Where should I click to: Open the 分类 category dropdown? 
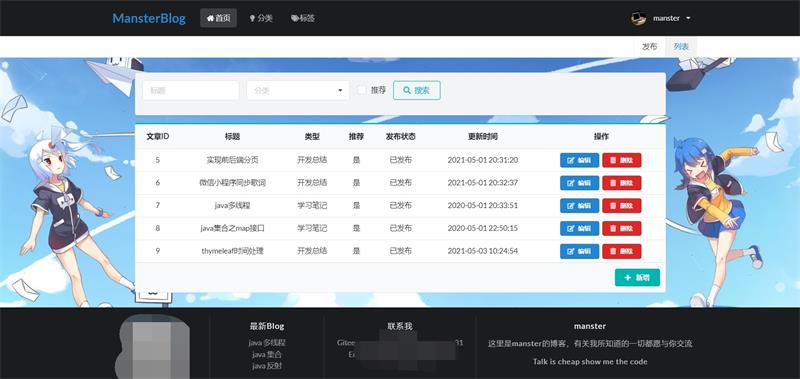point(298,90)
